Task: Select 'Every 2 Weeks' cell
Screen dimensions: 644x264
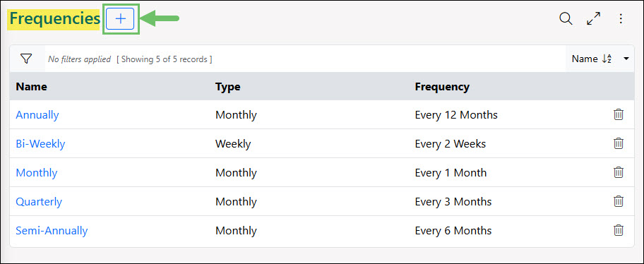Action: click(x=450, y=144)
